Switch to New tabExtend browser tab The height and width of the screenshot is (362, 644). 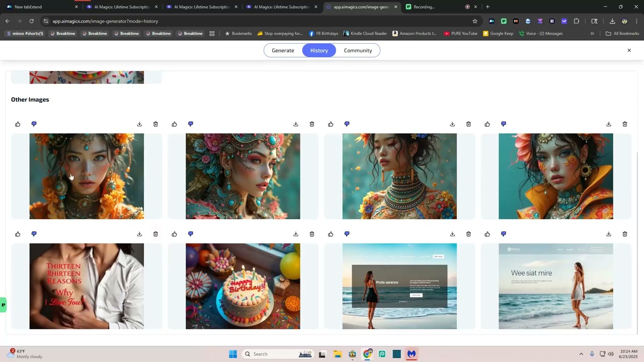pos(40,7)
